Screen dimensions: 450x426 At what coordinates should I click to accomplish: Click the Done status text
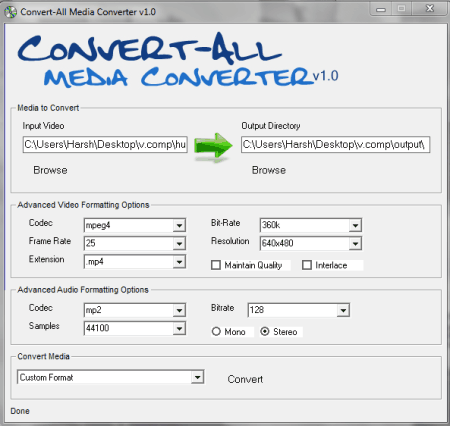click(x=20, y=411)
